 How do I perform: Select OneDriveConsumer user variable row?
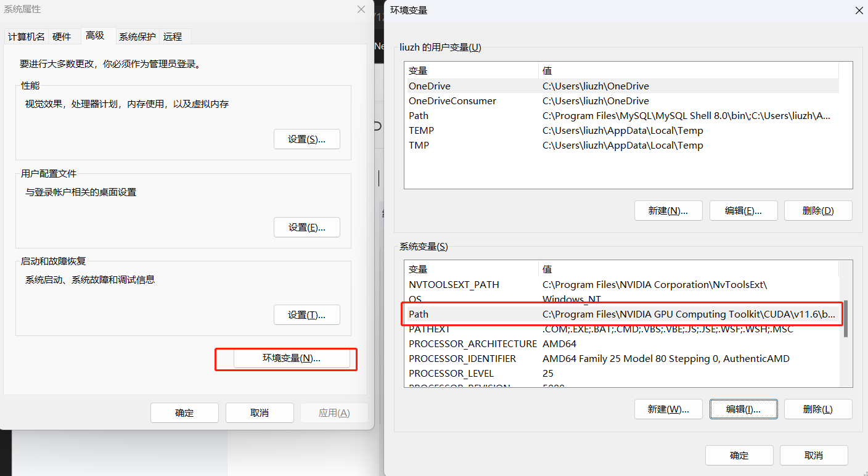click(x=621, y=101)
